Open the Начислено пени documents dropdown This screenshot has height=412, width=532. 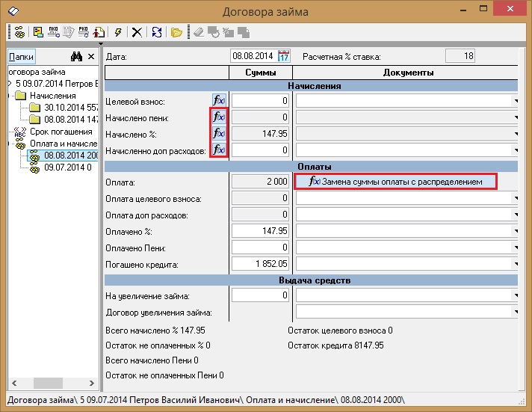pyautogui.click(x=516, y=117)
